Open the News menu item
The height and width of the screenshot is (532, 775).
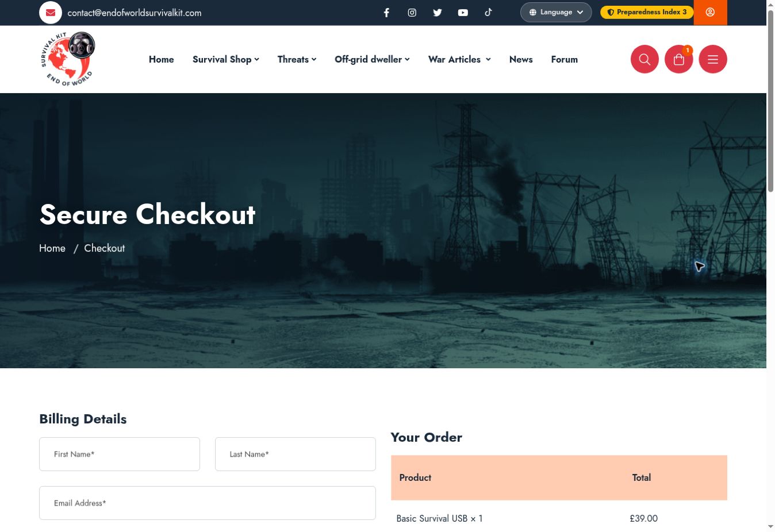pos(521,59)
